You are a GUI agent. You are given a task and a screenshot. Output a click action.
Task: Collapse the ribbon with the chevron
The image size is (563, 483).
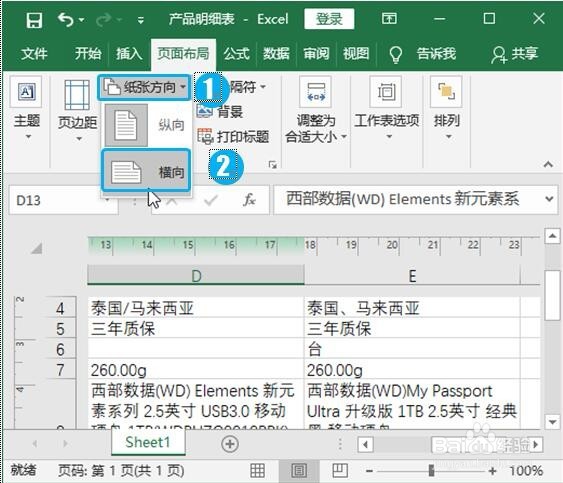[x=548, y=164]
